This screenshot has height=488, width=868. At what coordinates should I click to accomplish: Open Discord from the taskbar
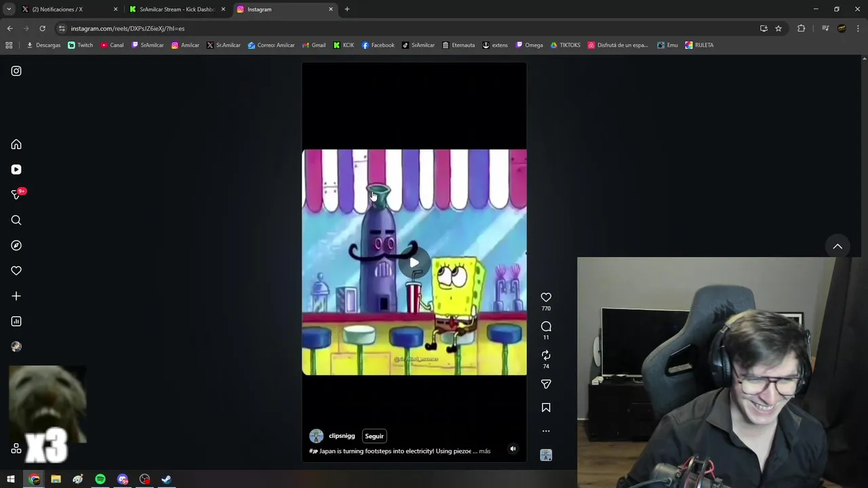click(x=122, y=479)
